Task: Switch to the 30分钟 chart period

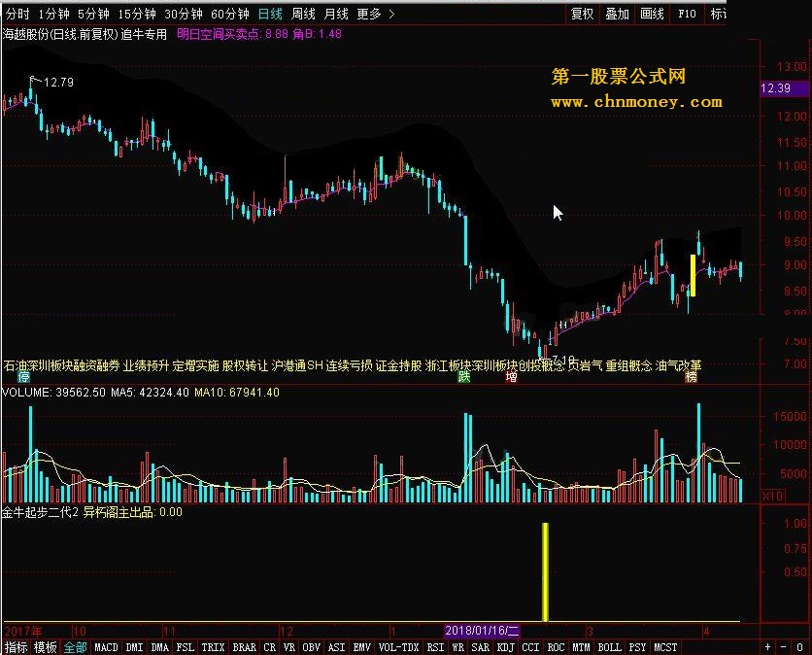Action: point(184,14)
